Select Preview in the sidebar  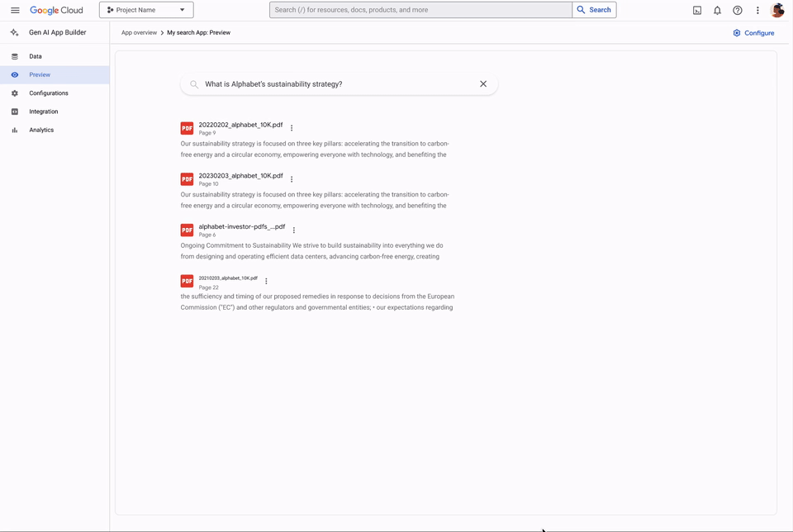click(55, 75)
